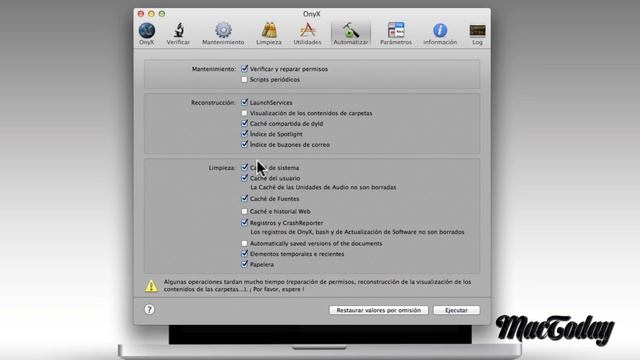Open the Mantenimiento gear section
This screenshot has height=360, width=640.
223,34
